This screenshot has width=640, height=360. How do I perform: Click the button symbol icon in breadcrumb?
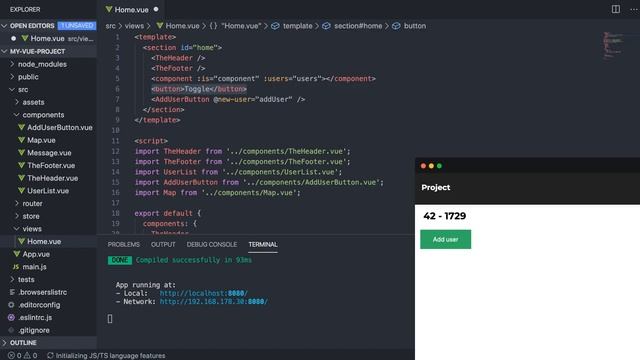tap(396, 26)
